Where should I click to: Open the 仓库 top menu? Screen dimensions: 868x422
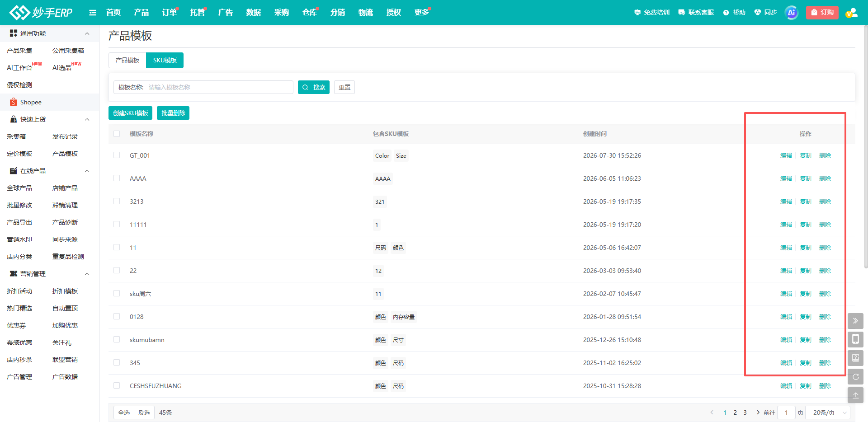(x=310, y=13)
